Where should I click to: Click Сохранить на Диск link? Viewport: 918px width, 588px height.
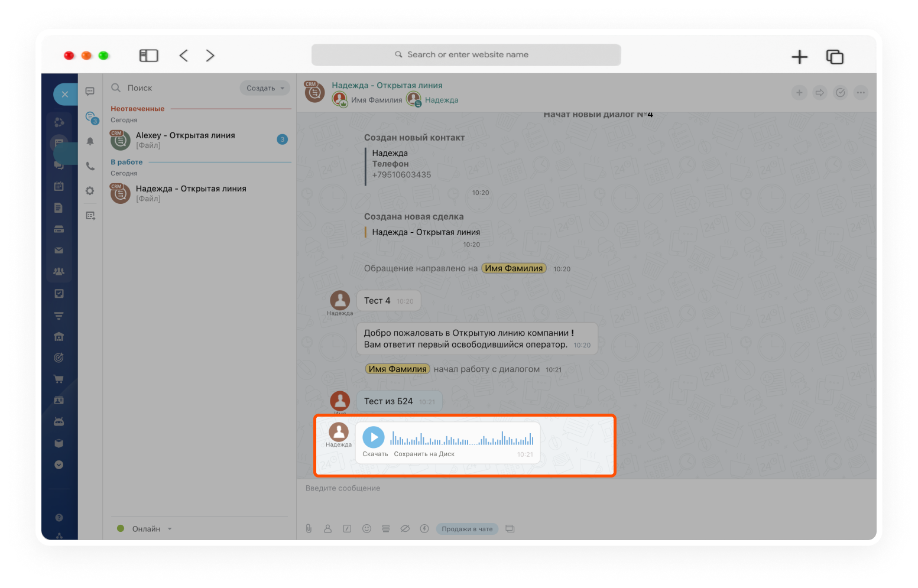(x=424, y=454)
